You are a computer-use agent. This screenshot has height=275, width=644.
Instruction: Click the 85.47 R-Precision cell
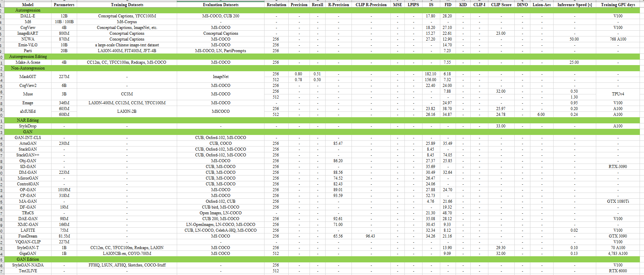pos(338,143)
